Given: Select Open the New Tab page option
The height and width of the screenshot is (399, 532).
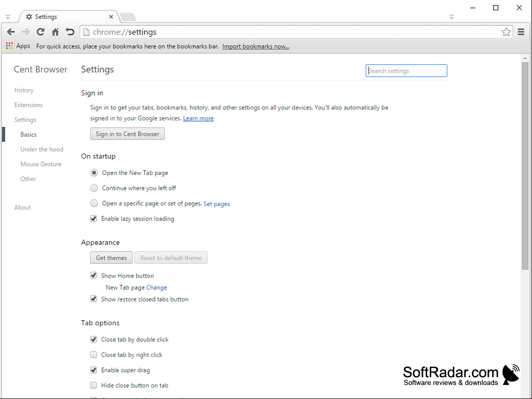Looking at the screenshot, I should 94,173.
